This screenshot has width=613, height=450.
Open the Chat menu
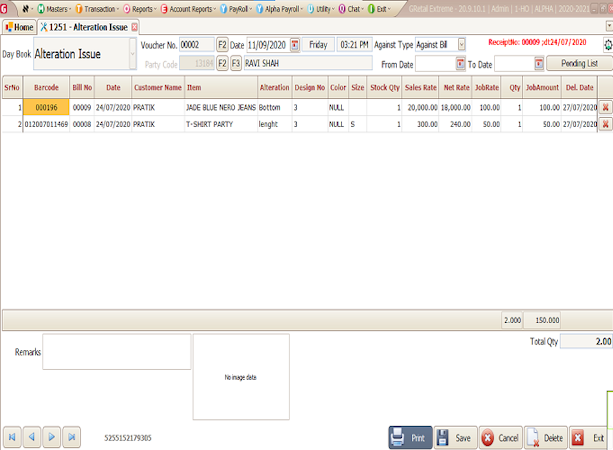coord(351,9)
